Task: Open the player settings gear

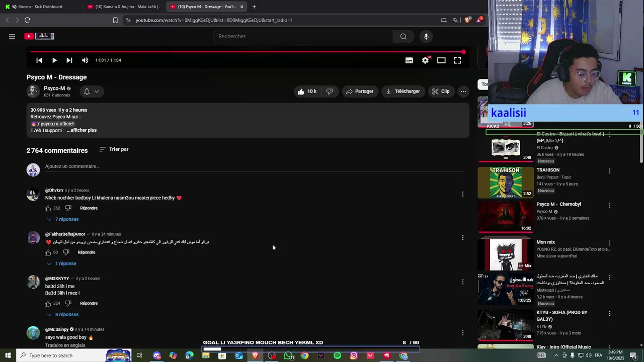Action: pos(425,60)
